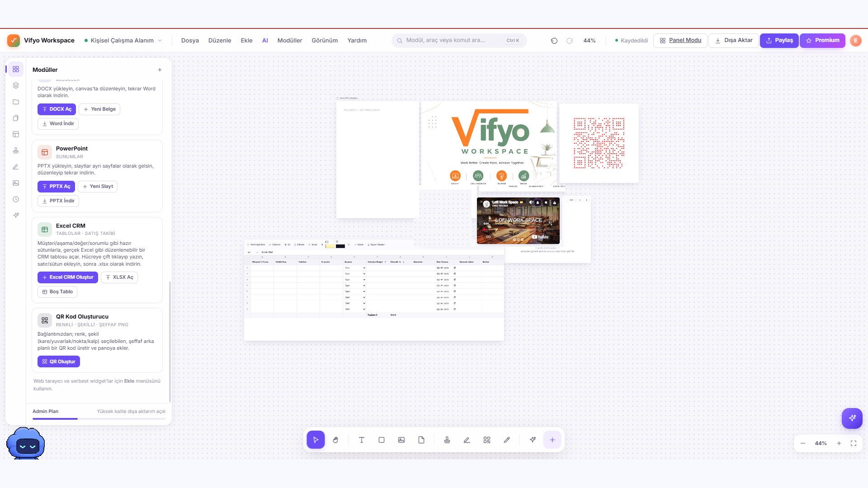
Task: Open the Yardım menu
Action: pos(357,41)
